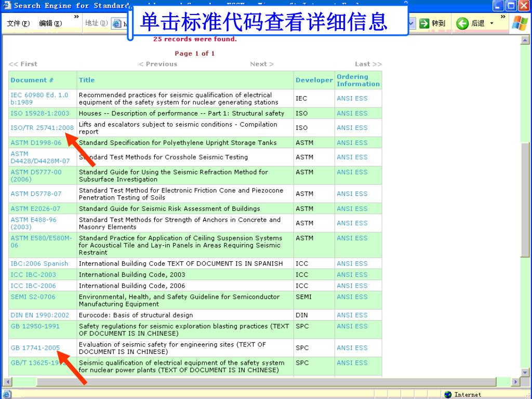Open the ASTM D1998-06 document link

point(36,143)
